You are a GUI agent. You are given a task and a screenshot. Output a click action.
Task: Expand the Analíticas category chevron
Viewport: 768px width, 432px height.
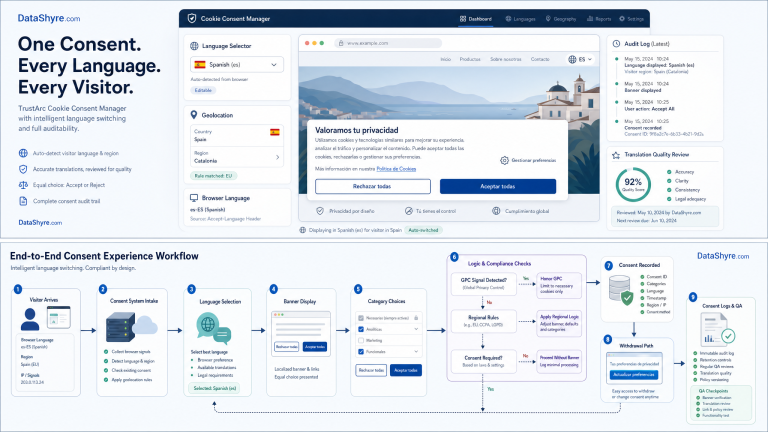pos(416,329)
